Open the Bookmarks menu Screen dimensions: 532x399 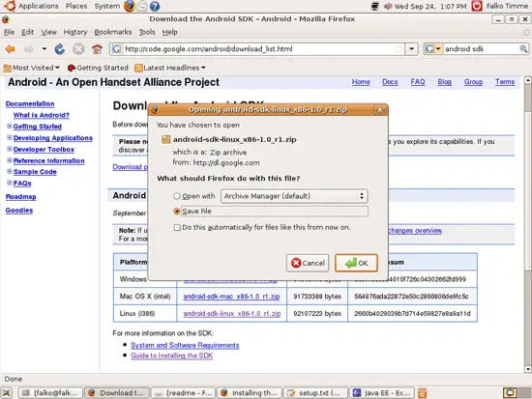click(x=112, y=32)
